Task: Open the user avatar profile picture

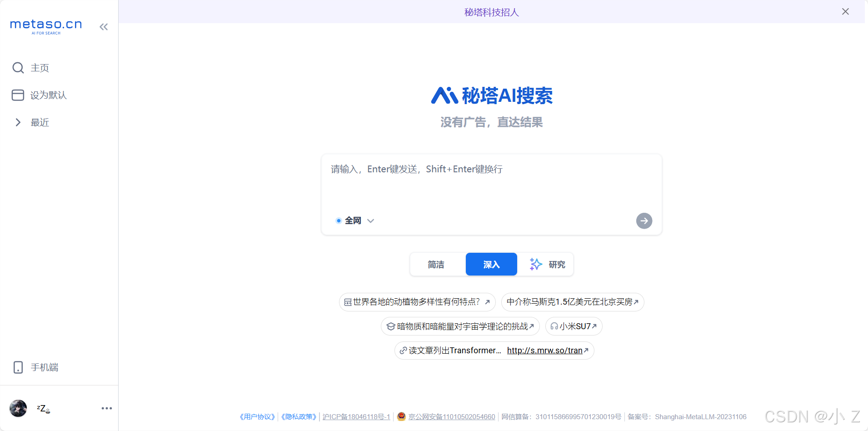Action: tap(18, 408)
